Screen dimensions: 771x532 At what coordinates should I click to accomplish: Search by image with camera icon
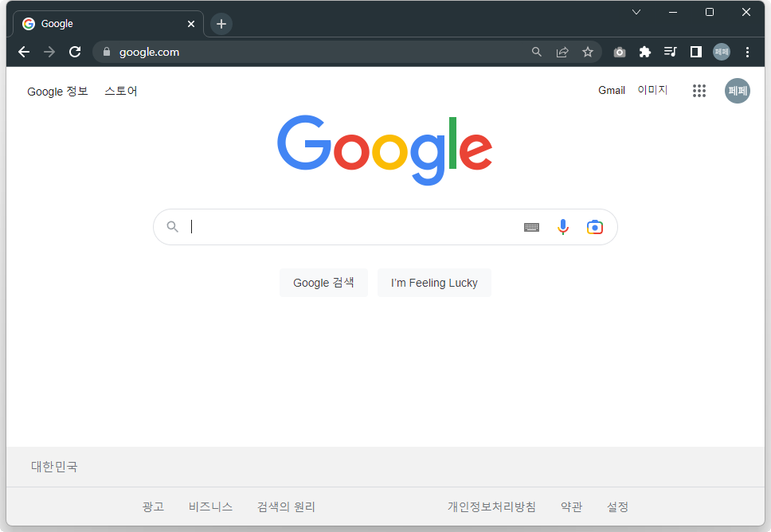click(594, 227)
